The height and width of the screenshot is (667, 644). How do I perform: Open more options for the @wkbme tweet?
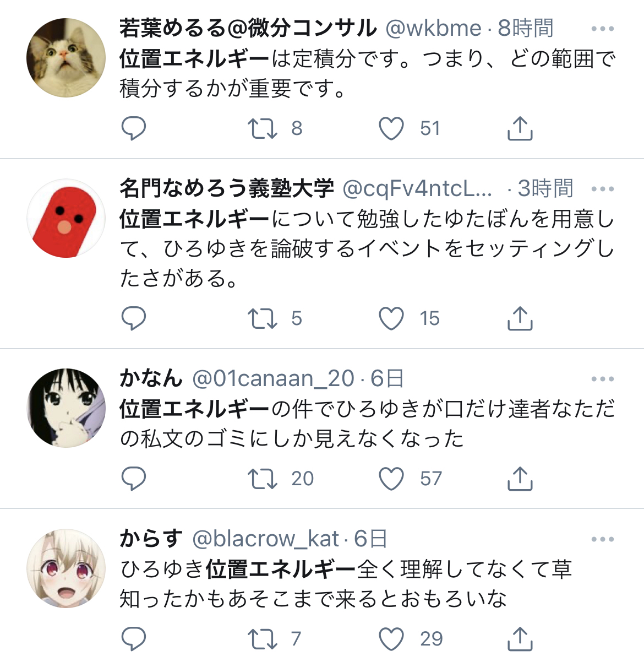(x=603, y=29)
